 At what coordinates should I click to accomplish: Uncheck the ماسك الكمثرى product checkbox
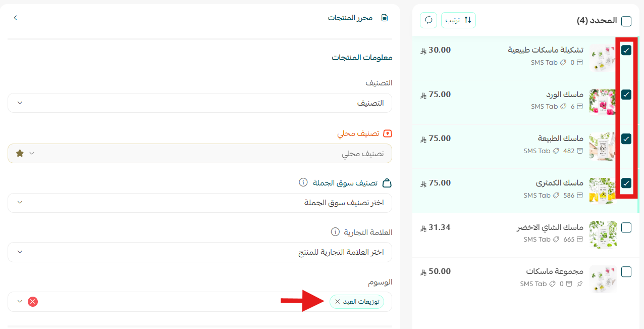(x=626, y=183)
